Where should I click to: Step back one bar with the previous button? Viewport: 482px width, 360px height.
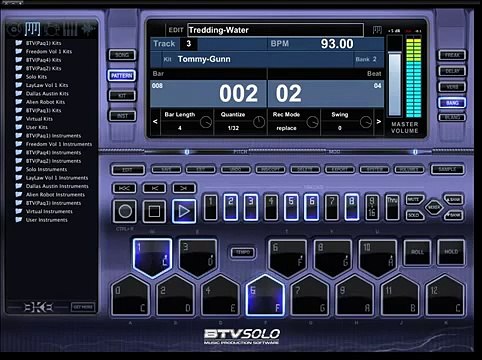pyautogui.click(x=154, y=188)
